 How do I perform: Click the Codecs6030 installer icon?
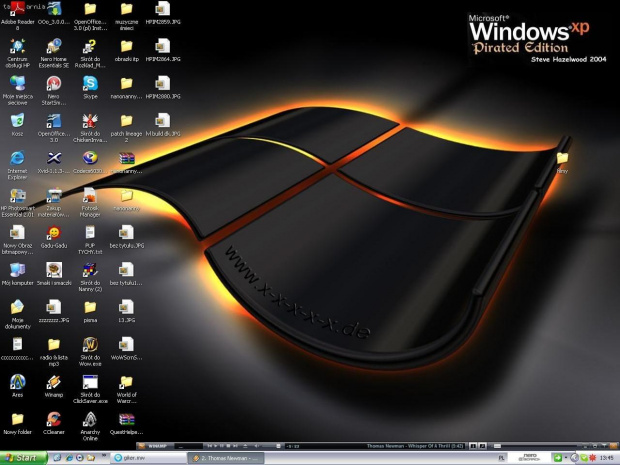coord(90,162)
